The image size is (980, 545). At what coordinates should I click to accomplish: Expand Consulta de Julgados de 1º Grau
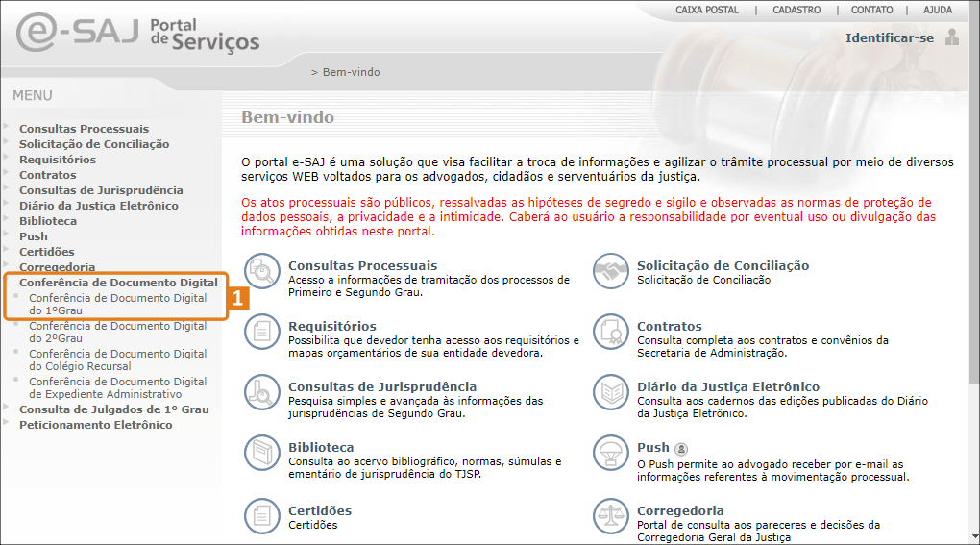(x=113, y=409)
